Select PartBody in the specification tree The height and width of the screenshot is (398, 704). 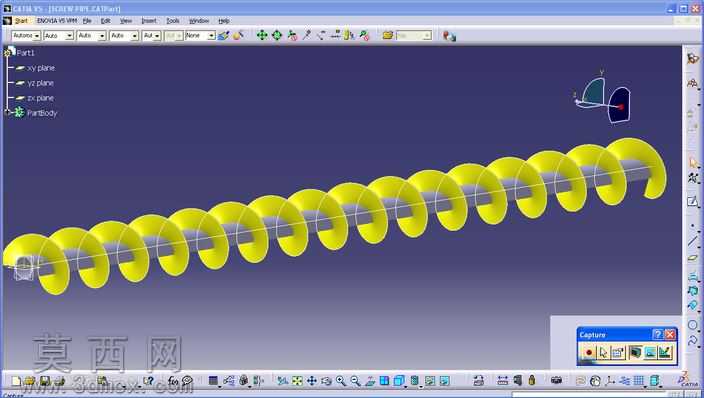tap(36, 113)
